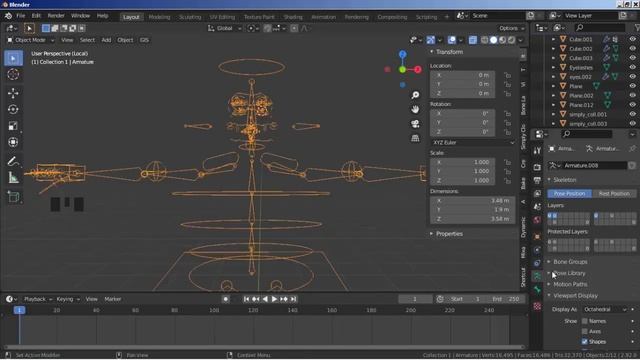Click the Scale X value field
Viewport: 640px width, 360px height.
pos(462,162)
